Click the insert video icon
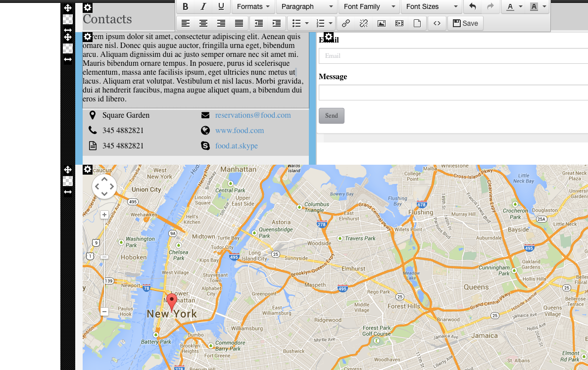588x370 pixels. tap(399, 23)
